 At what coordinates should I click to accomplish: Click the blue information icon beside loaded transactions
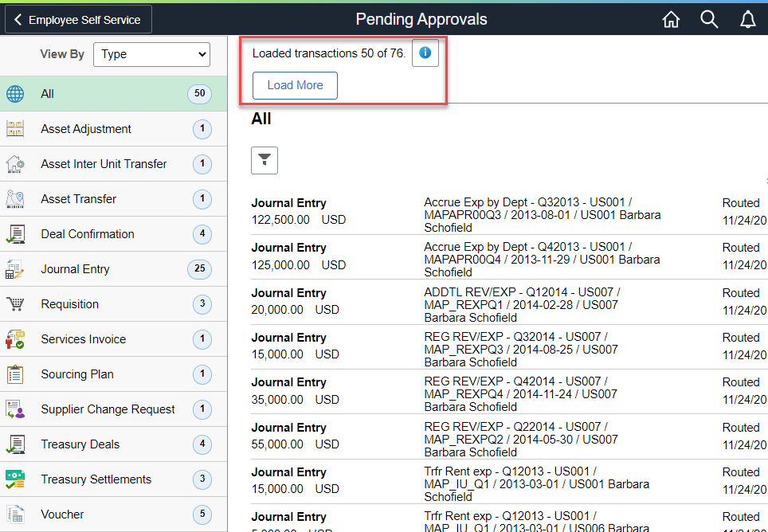[x=425, y=53]
